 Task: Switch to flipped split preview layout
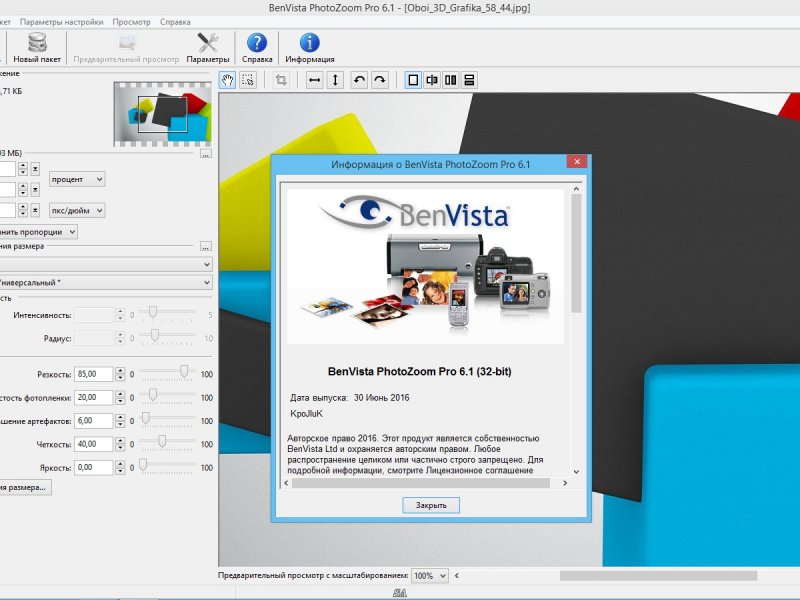pos(432,80)
